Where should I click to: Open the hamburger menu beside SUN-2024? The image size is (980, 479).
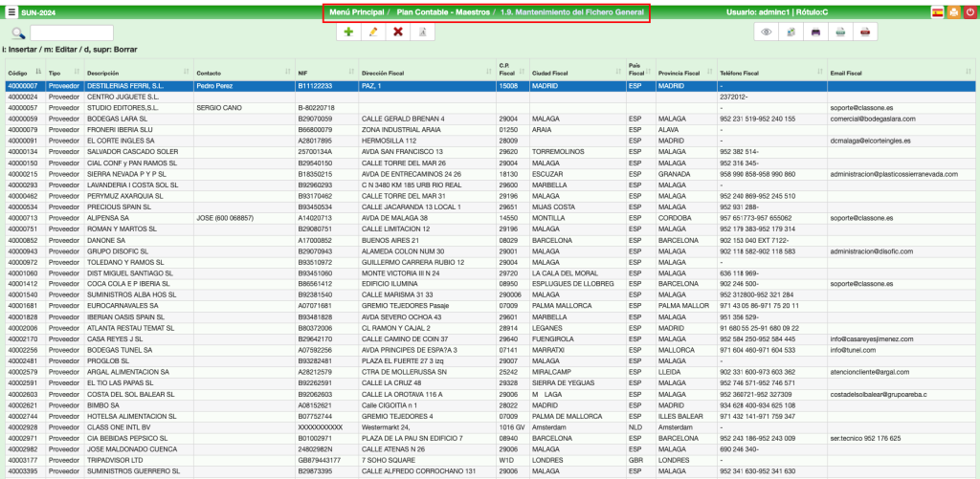point(11,12)
